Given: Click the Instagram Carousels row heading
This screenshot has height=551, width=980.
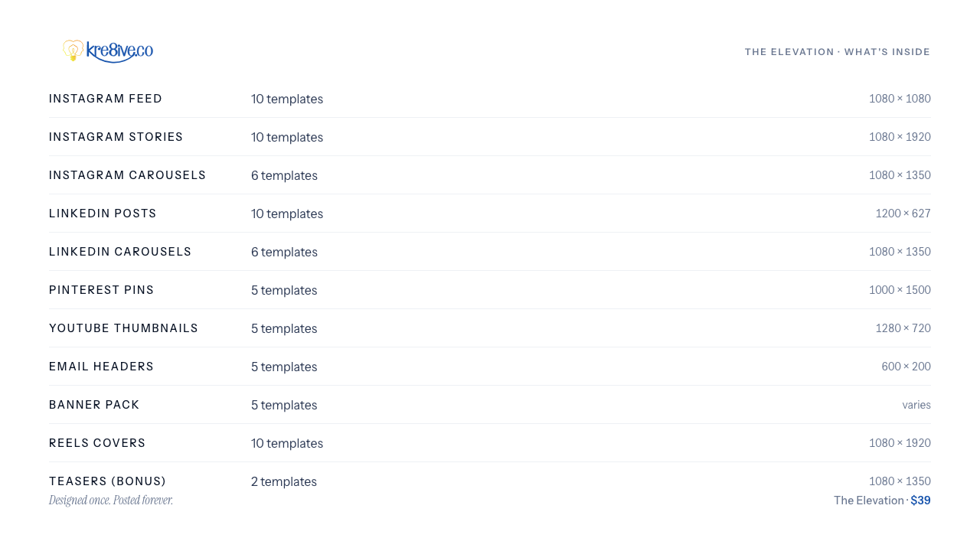Looking at the screenshot, I should coord(128,175).
